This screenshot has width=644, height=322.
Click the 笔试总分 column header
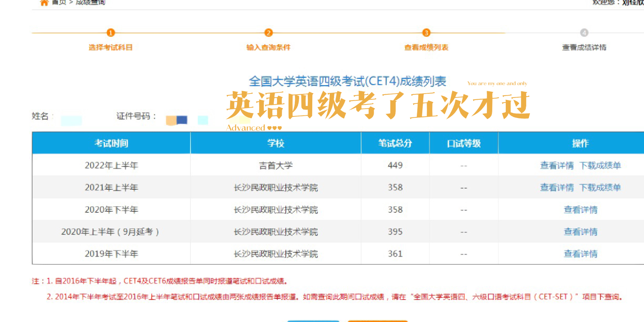pos(395,143)
